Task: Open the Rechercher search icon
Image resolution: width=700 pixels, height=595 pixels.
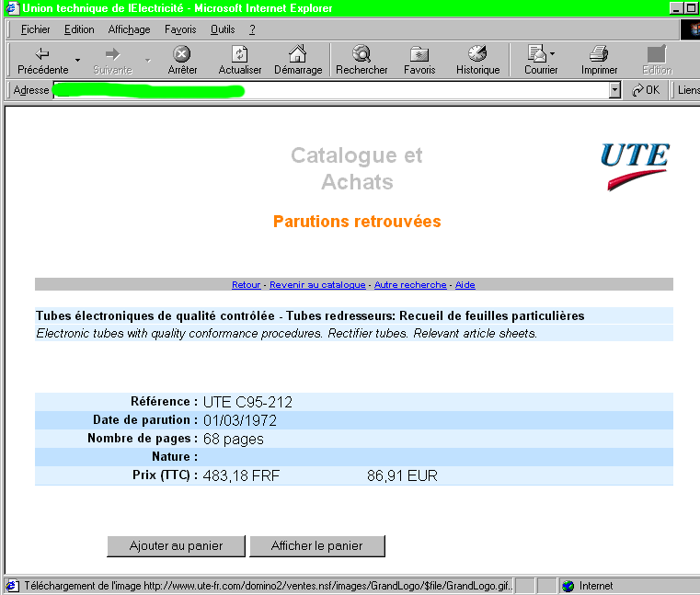Action: click(361, 54)
